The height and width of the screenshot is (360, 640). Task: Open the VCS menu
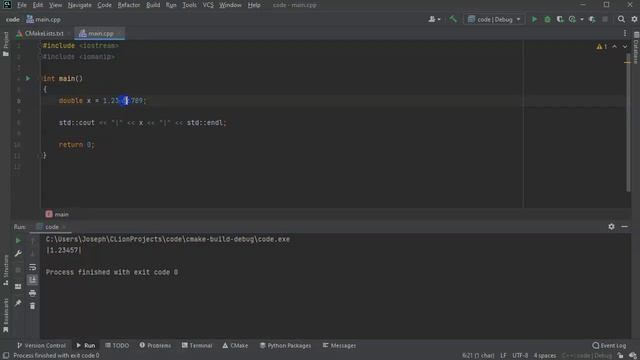(208, 5)
